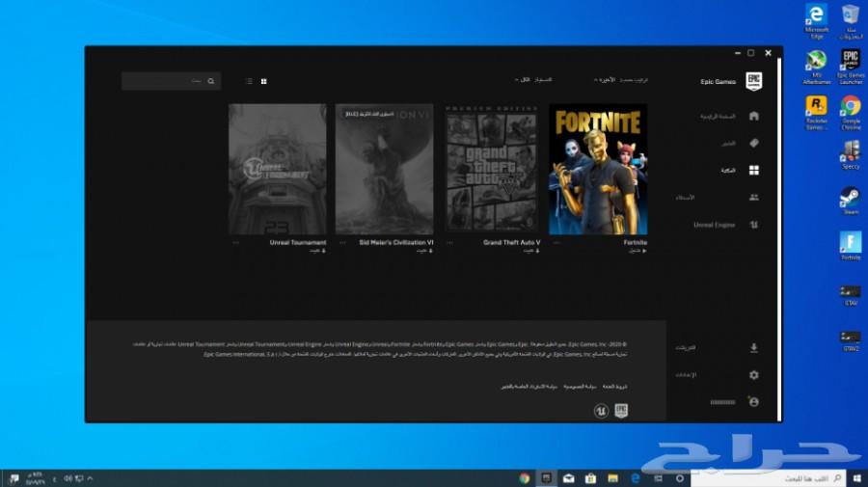Switch library to grid view
Screen dimensions: 868x487
click(263, 81)
